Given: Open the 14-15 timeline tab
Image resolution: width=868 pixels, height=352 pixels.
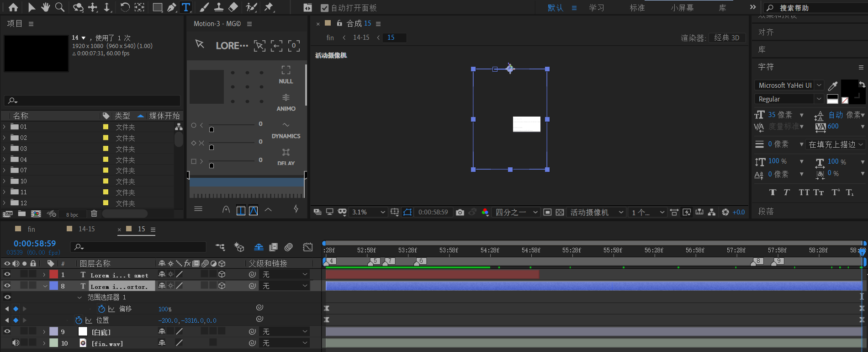Looking at the screenshot, I should pos(86,229).
